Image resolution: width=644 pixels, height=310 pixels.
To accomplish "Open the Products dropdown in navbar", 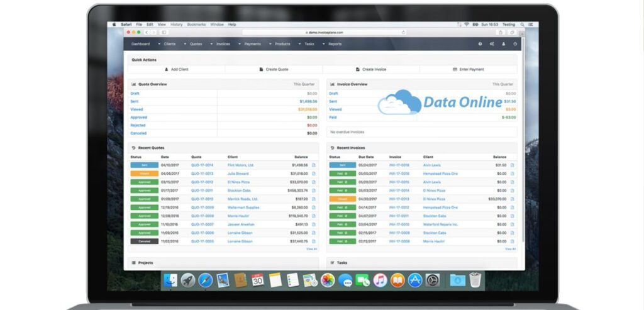I will click(282, 44).
